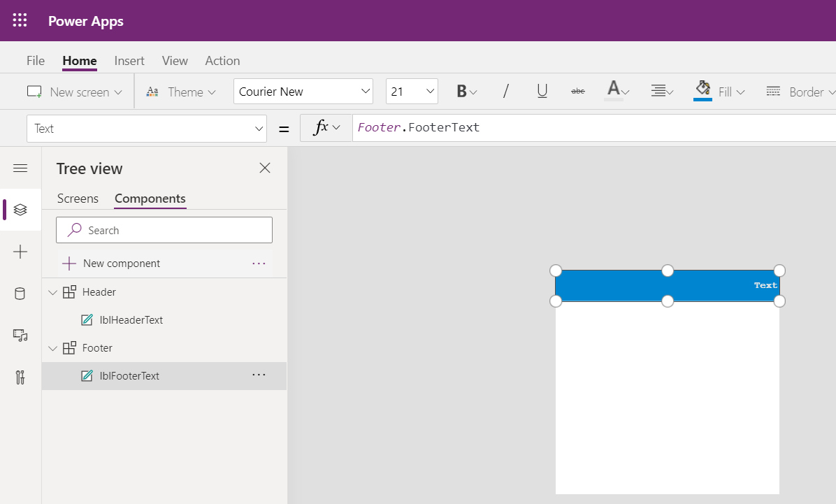Collapse the Footer component tree item
The width and height of the screenshot is (836, 504).
pos(52,347)
